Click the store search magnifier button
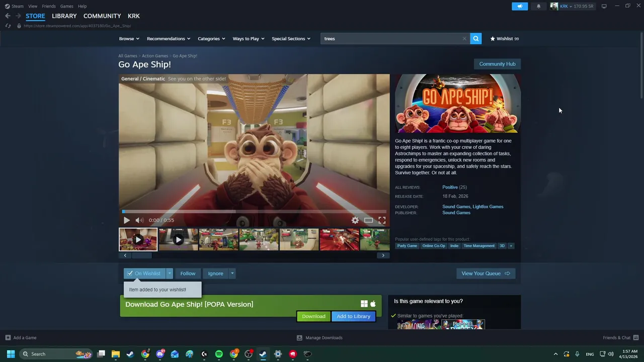This screenshot has height=362, width=644. [476, 39]
